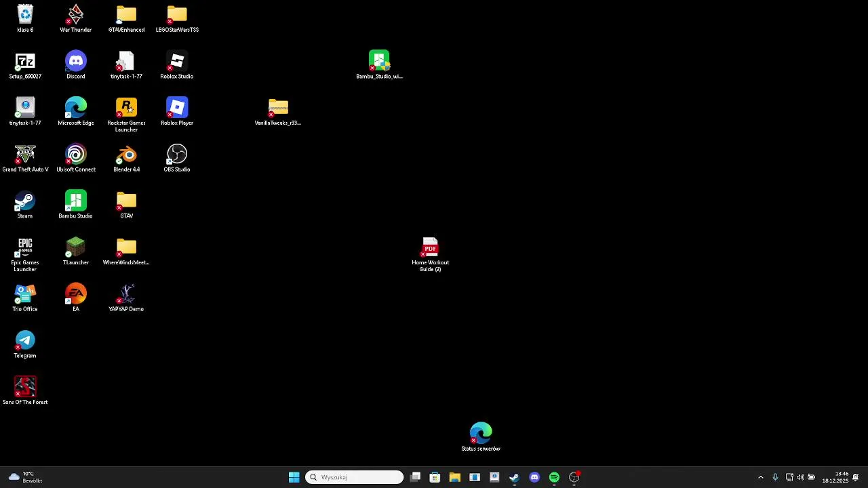Show hidden system tray icons
Viewport: 868px width, 488px height.
(760, 477)
